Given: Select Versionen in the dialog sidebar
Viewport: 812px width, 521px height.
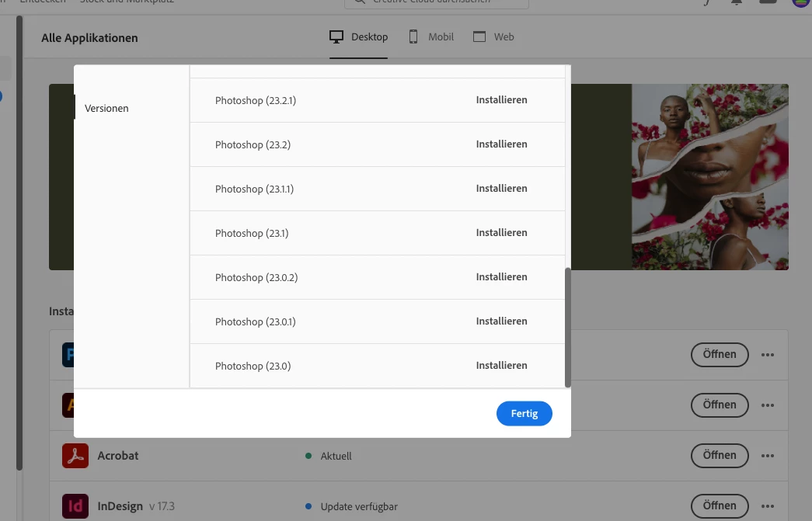Looking at the screenshot, I should pyautogui.click(x=106, y=108).
